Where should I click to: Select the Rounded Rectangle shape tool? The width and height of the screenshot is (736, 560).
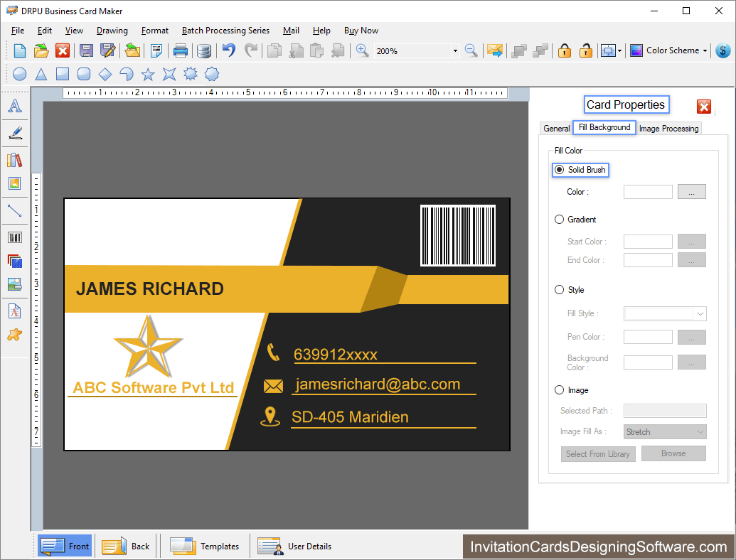pos(83,74)
